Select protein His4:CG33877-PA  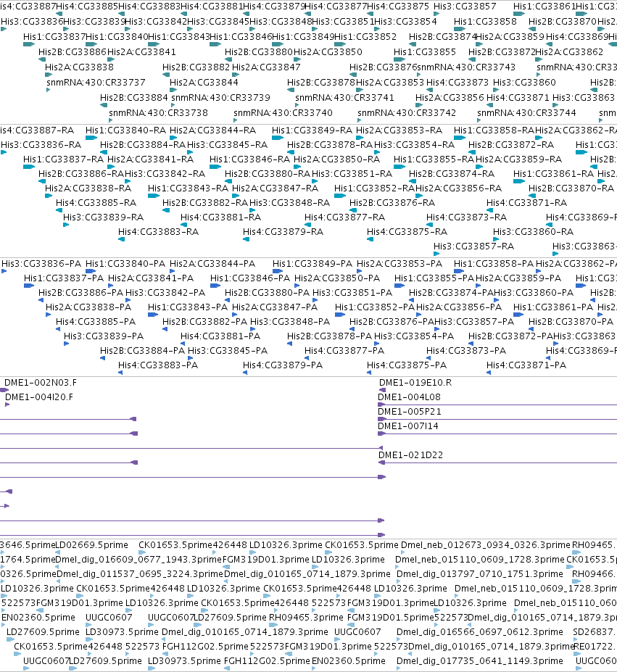click(x=344, y=351)
